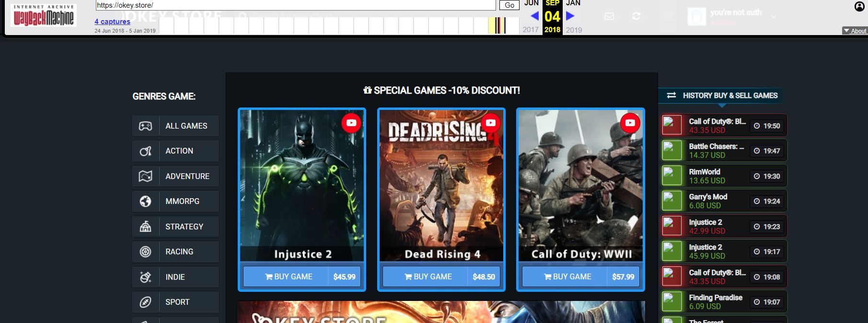Select the Strategy genre
The height and width of the screenshot is (323, 868).
coord(175,227)
